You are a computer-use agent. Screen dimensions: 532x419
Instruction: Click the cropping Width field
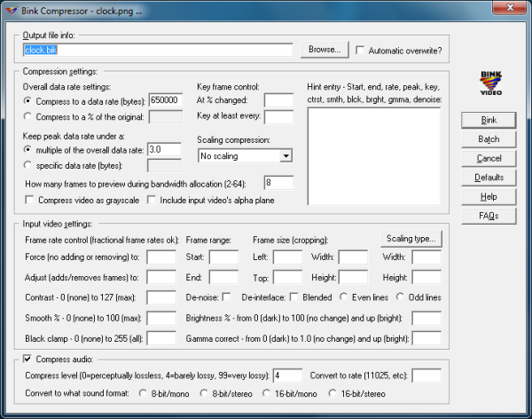click(353, 257)
